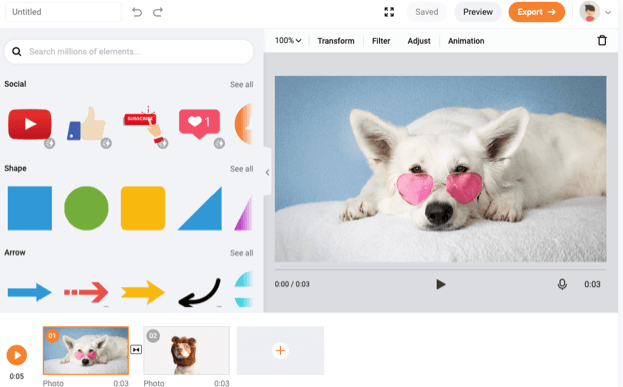See all Shape elements
623x387 pixels.
[242, 168]
